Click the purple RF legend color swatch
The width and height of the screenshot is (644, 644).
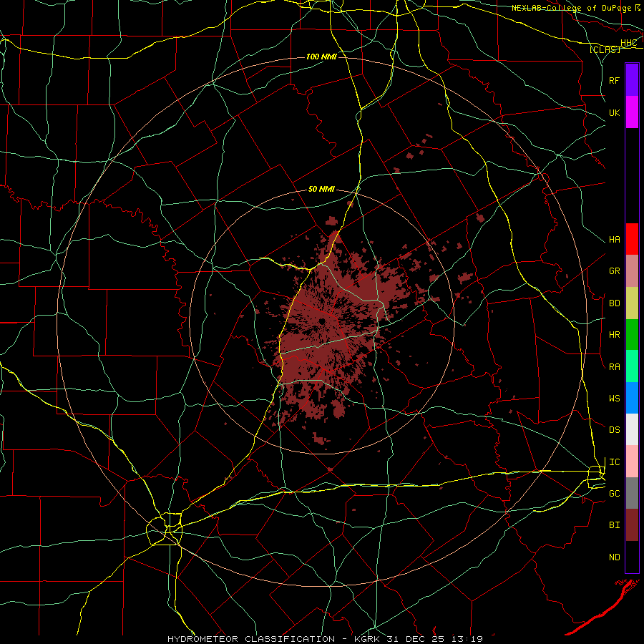pyautogui.click(x=632, y=80)
